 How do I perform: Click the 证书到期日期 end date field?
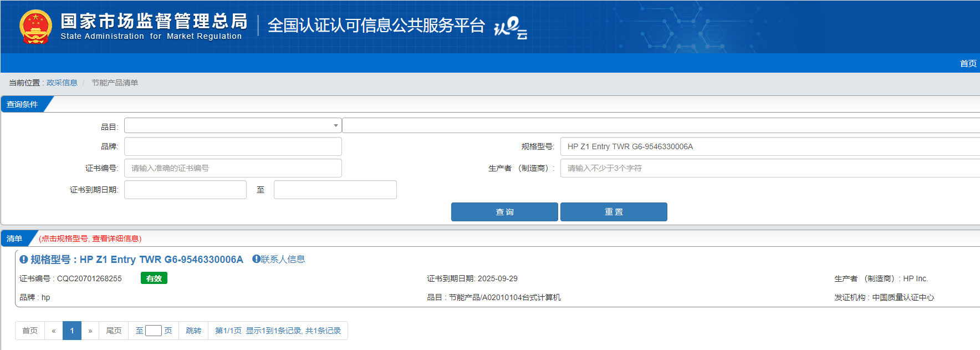pyautogui.click(x=335, y=190)
